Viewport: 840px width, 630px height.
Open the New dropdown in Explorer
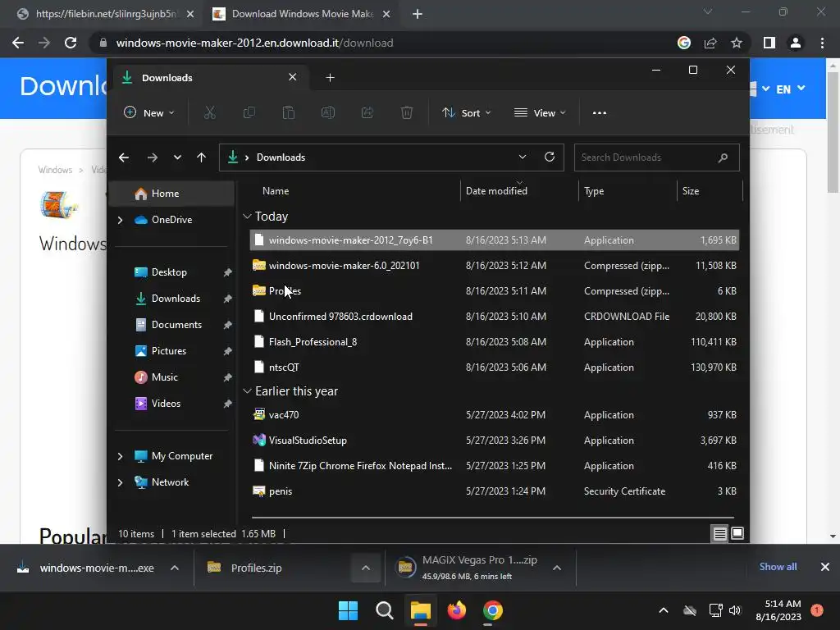click(x=149, y=113)
